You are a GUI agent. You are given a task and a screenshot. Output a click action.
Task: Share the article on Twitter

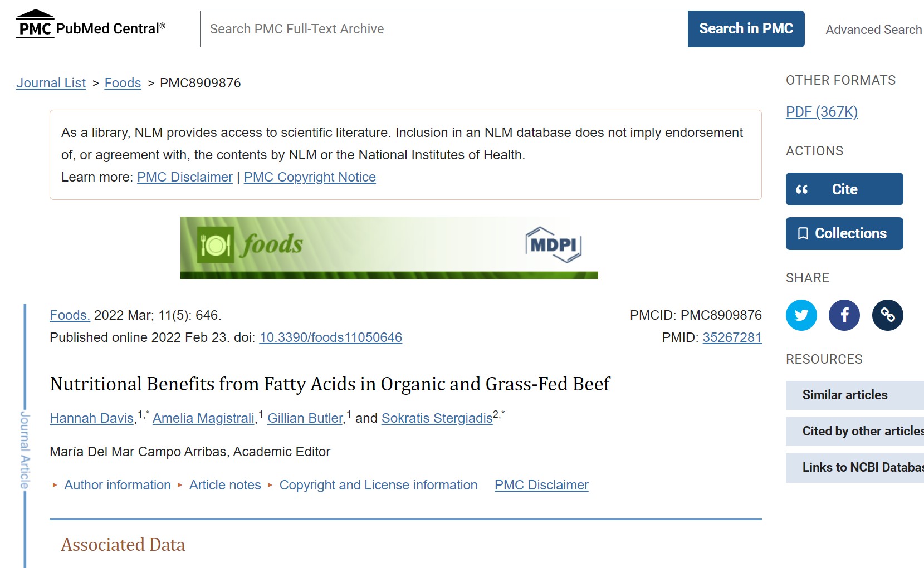(x=801, y=315)
